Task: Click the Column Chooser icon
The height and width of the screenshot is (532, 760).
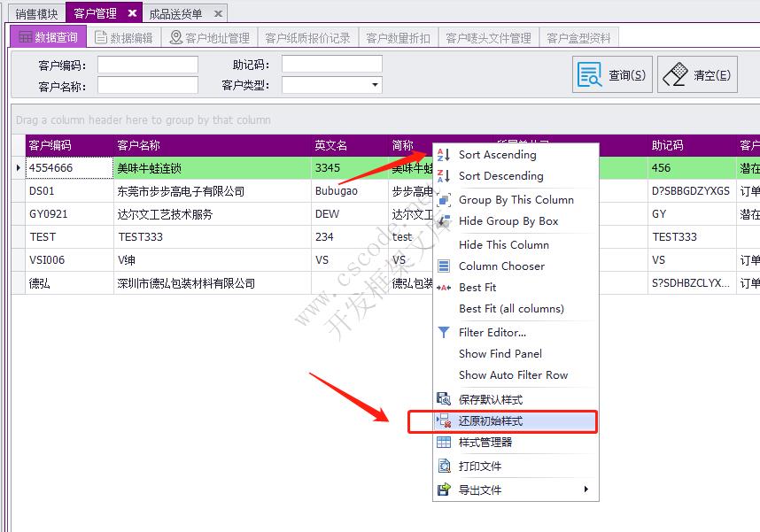Action: [x=445, y=266]
